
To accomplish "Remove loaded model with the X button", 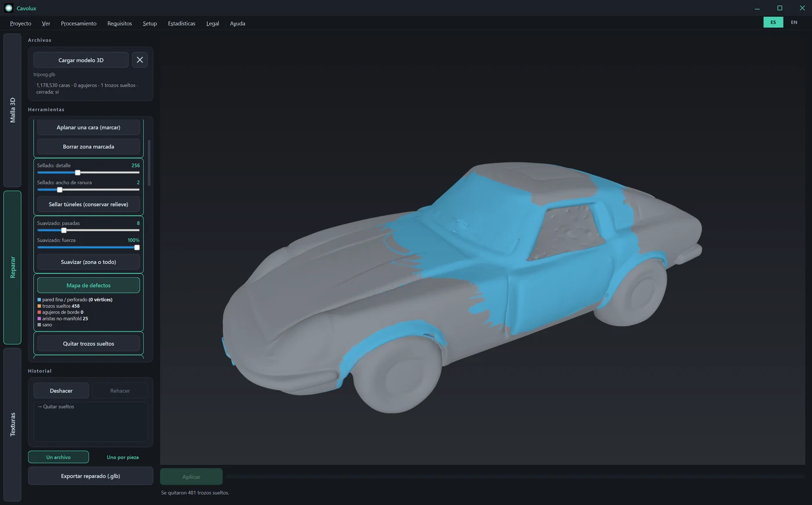I will pos(140,60).
